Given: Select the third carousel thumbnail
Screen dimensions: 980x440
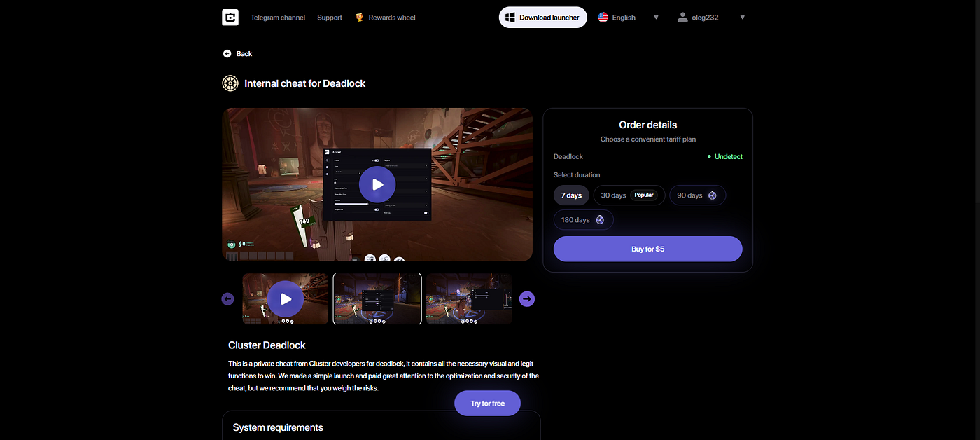Looking at the screenshot, I should point(469,299).
